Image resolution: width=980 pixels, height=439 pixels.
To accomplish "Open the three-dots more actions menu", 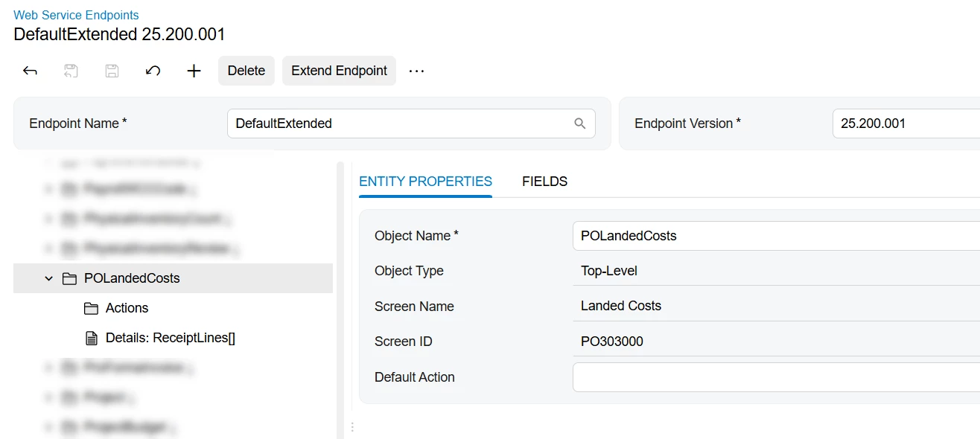I will (416, 71).
